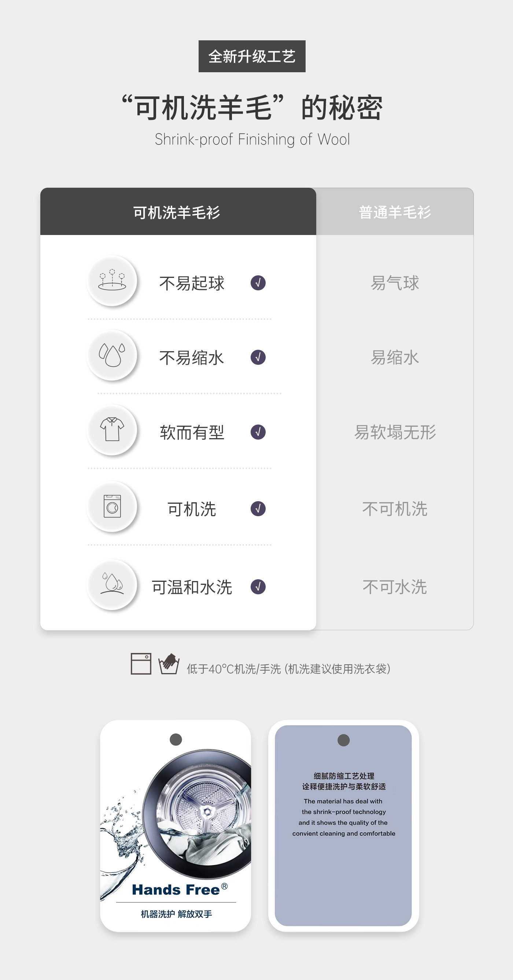513x980 pixels.
Task: Click the gentle water wash icon beside 可温和水洗
Action: tap(112, 585)
